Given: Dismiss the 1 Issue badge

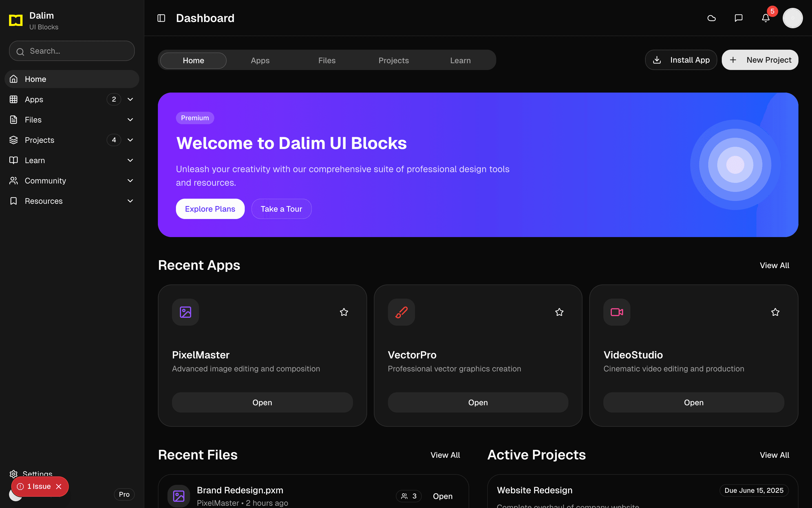Looking at the screenshot, I should tap(59, 487).
